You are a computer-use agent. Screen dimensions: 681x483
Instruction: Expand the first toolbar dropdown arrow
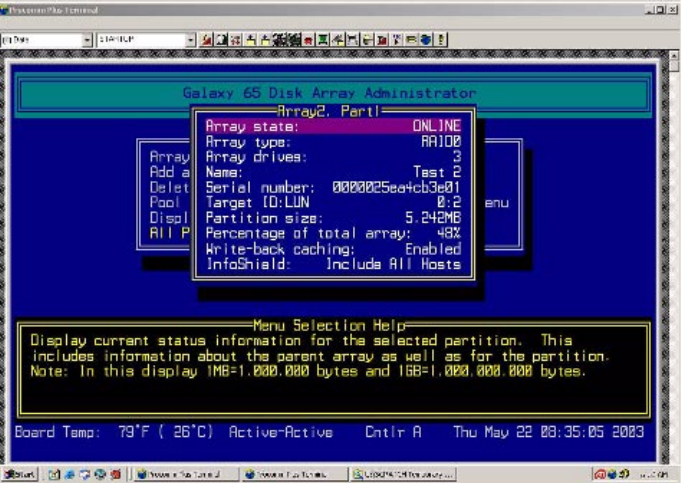click(87, 40)
